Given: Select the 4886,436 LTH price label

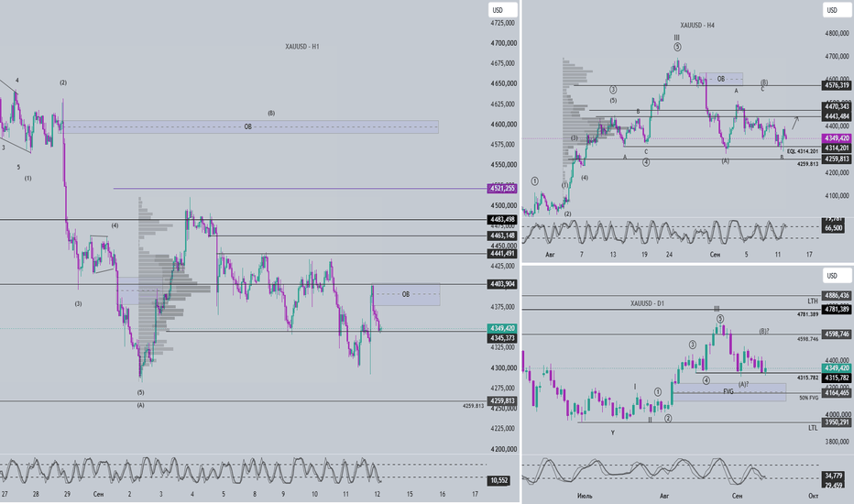Looking at the screenshot, I should tap(837, 295).
